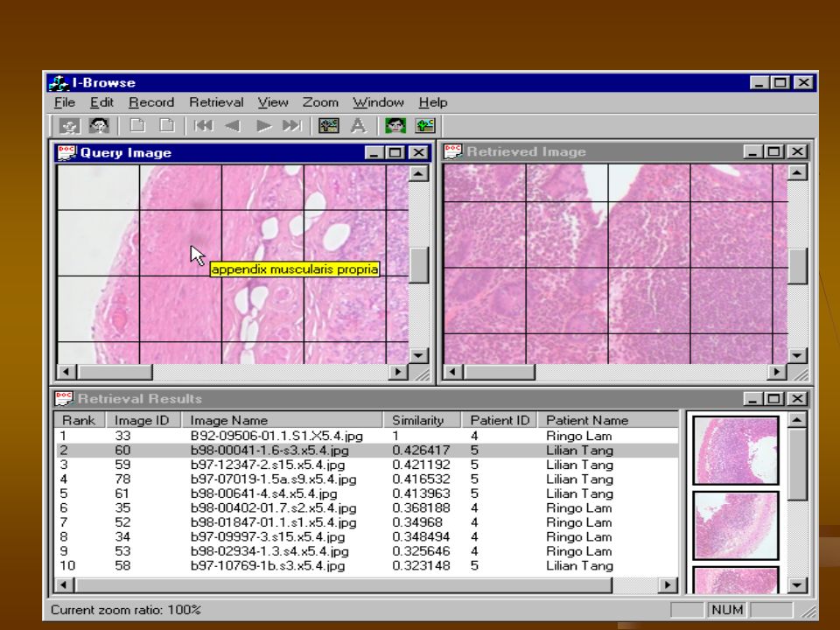The height and width of the screenshot is (630, 840).
Task: Click the gray tree picture toolbar icon
Action: click(x=329, y=126)
